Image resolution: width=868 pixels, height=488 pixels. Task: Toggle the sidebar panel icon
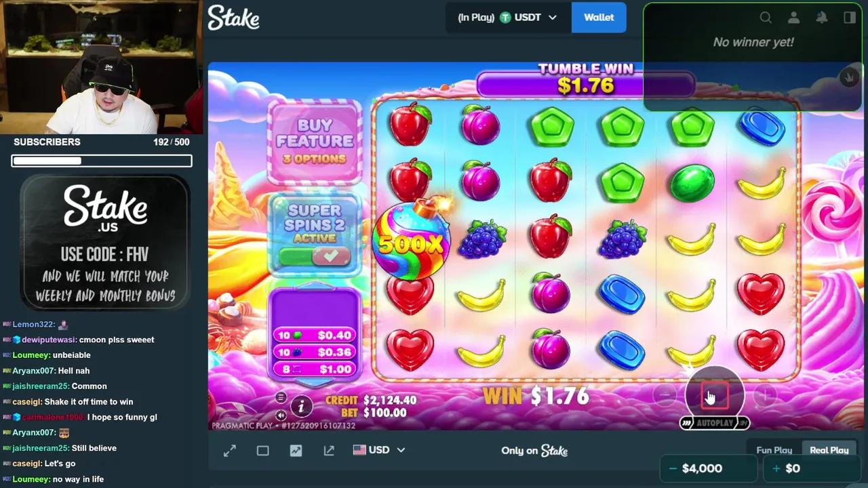coord(850,18)
